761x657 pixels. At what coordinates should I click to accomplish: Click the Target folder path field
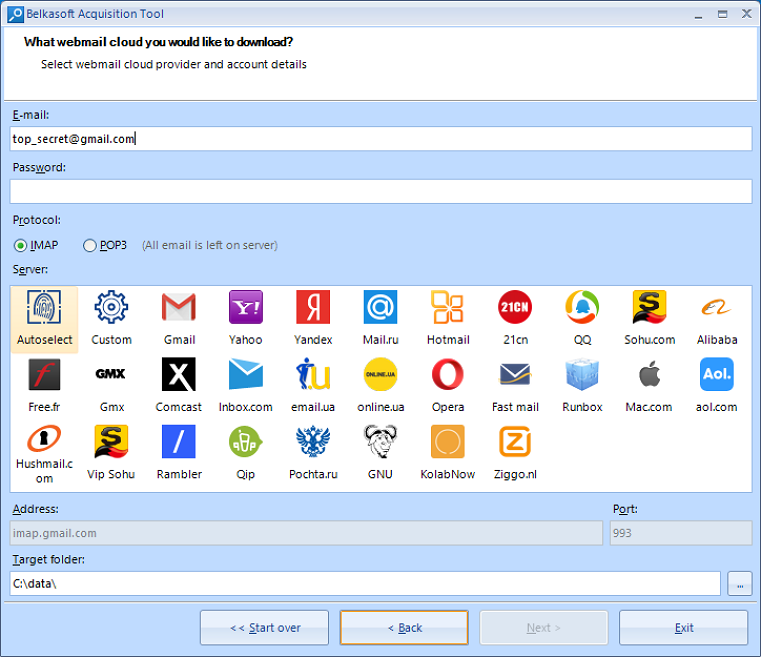(365, 583)
